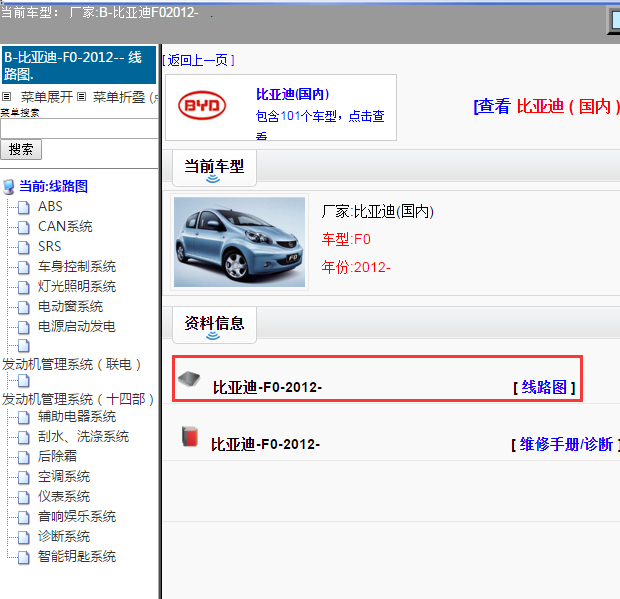Open the 线路图 link
The height and width of the screenshot is (599, 620).
[544, 387]
